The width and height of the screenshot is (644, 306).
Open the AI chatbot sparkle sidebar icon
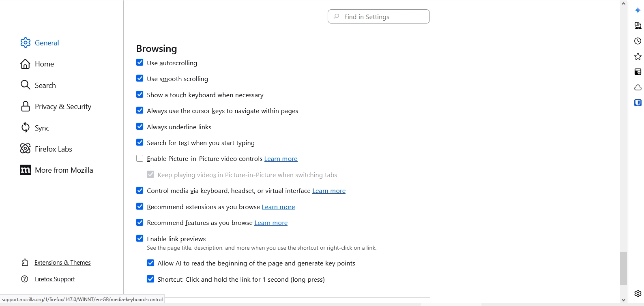(x=638, y=11)
